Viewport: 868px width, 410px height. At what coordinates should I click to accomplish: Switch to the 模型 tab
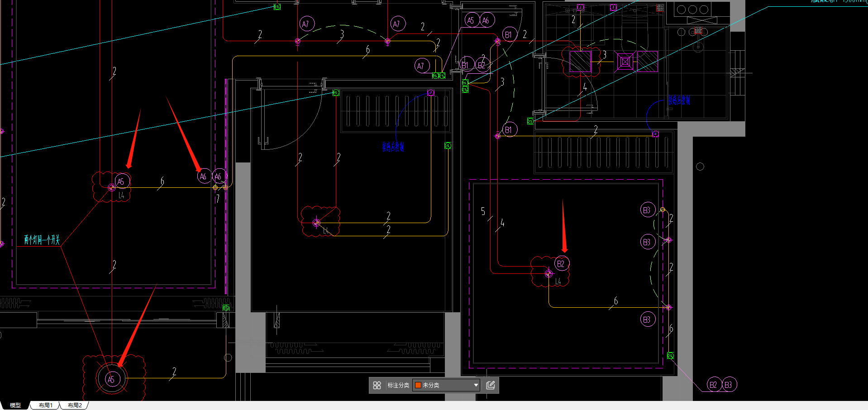point(15,405)
